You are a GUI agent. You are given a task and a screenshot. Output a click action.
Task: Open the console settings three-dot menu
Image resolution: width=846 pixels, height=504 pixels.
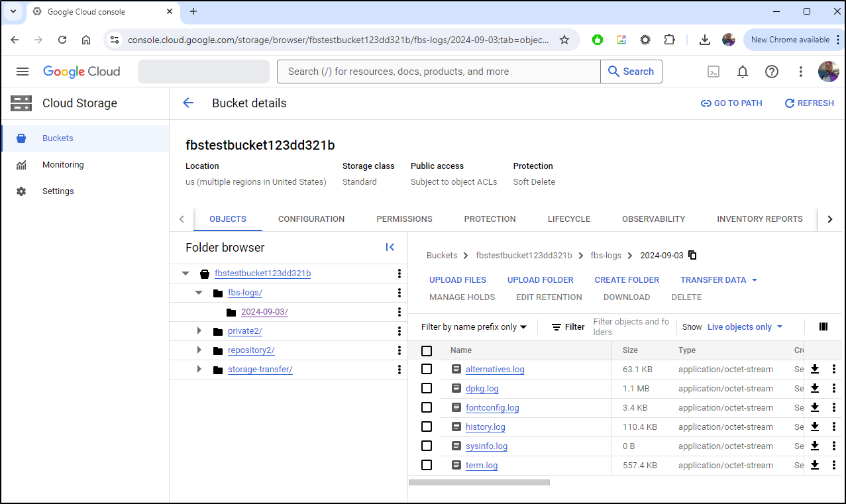[800, 72]
